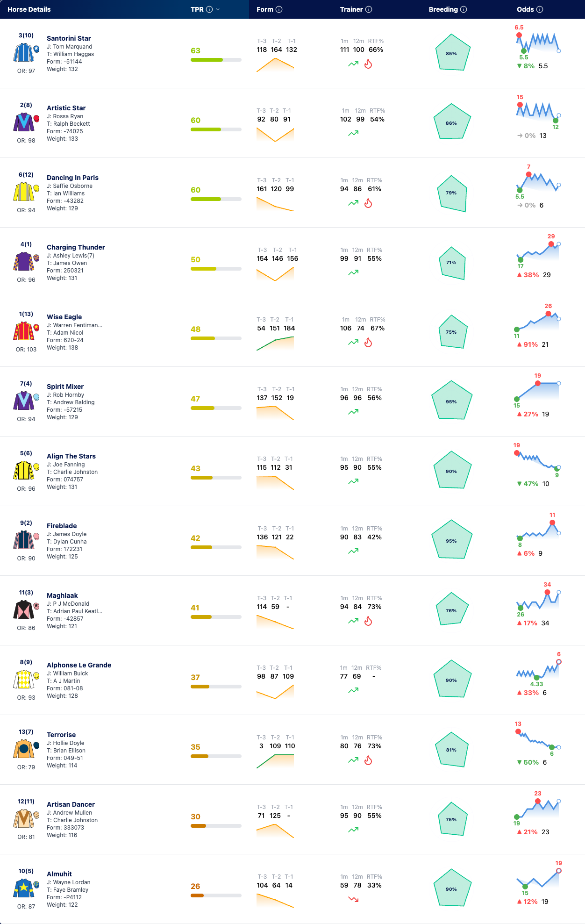Sort by the Form column header
585x924 pixels.
(x=265, y=9)
